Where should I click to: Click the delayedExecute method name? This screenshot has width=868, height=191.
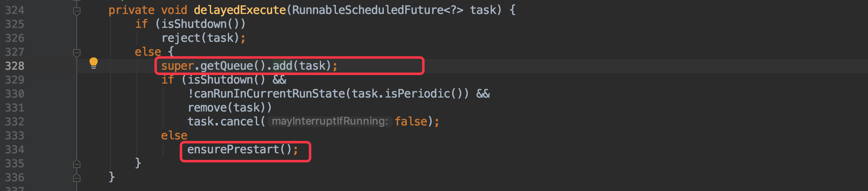click(x=240, y=10)
